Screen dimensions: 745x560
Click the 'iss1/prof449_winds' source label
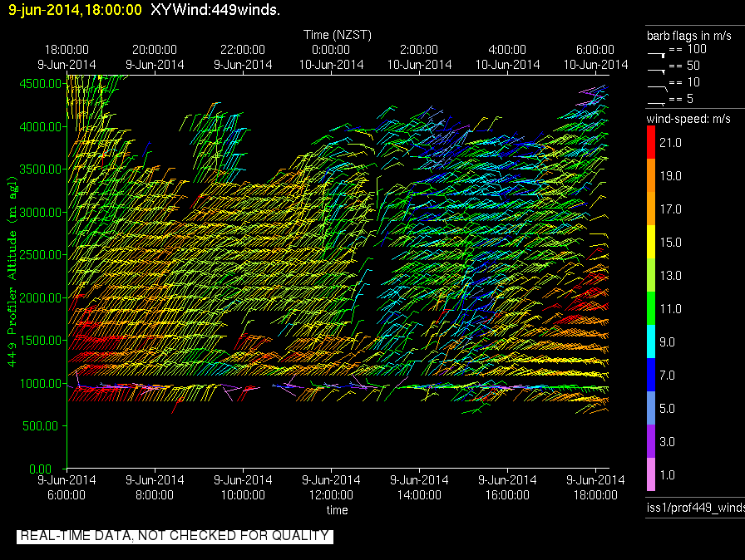pyautogui.click(x=696, y=508)
